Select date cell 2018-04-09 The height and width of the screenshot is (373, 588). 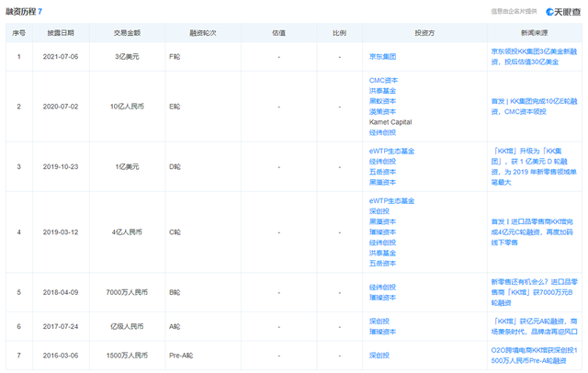[61, 292]
